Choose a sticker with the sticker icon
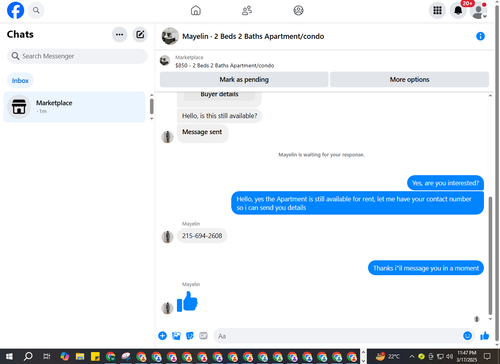 190,336
